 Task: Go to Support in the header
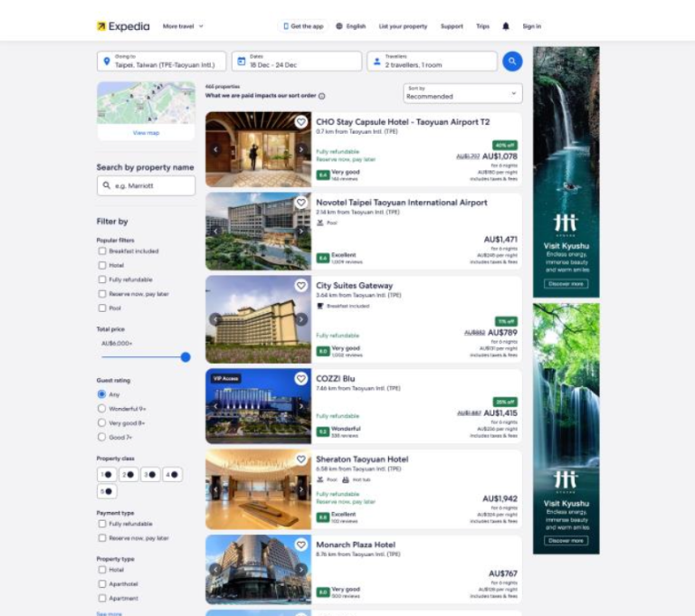[x=452, y=26]
